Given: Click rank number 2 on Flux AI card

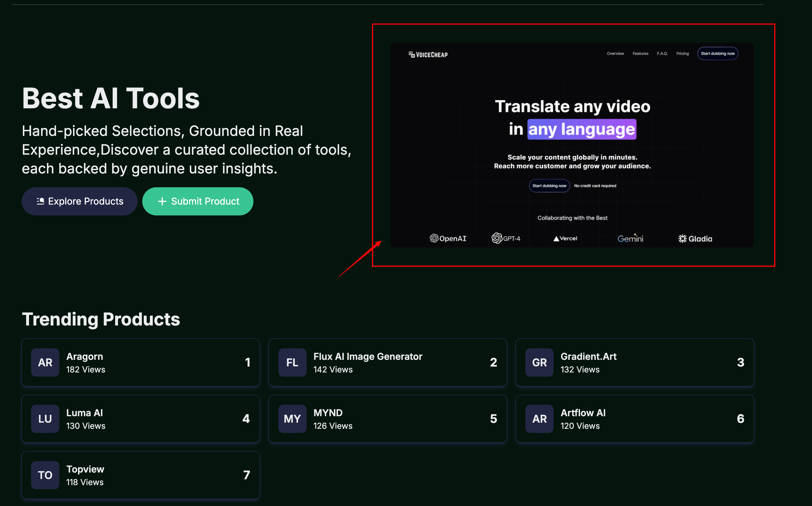Looking at the screenshot, I should (494, 362).
